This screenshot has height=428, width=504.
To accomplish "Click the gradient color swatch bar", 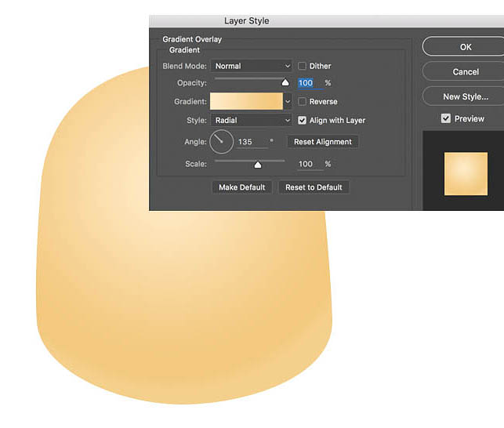I will tap(246, 102).
